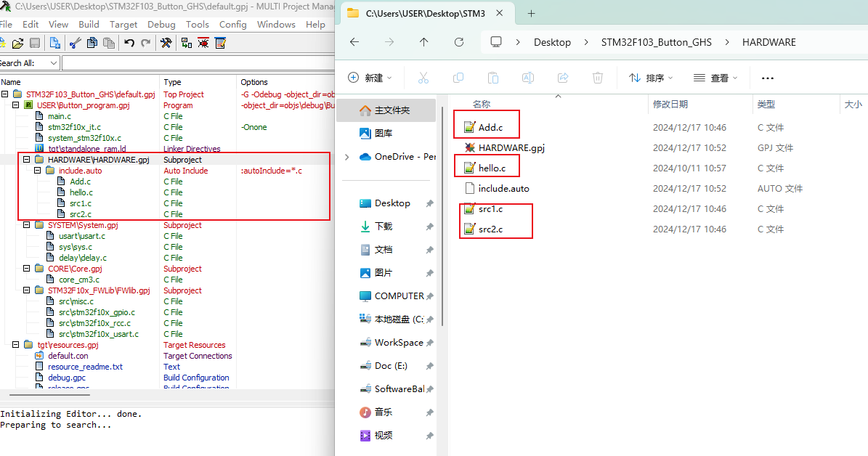Click the Debug bug icon in toolbar

pos(203,44)
